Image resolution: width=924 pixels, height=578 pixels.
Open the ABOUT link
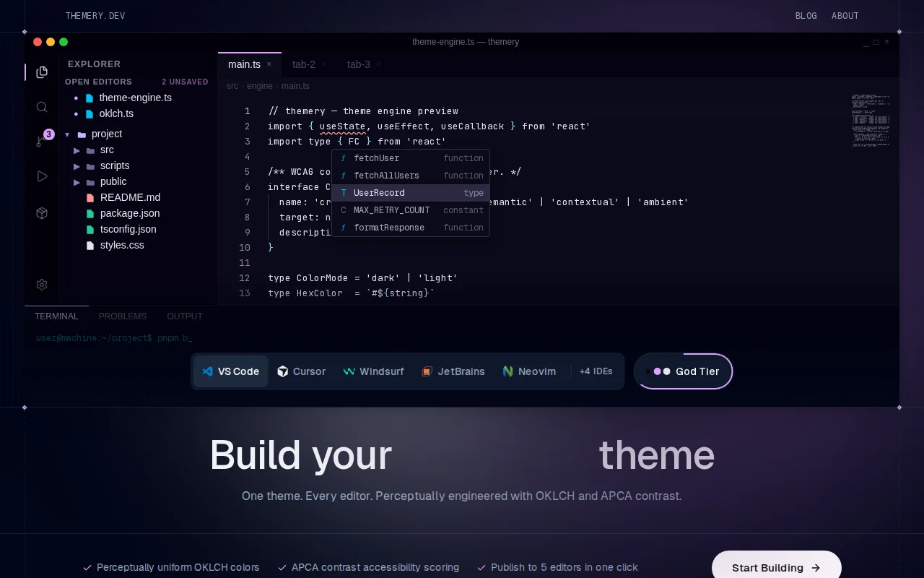pyautogui.click(x=845, y=16)
